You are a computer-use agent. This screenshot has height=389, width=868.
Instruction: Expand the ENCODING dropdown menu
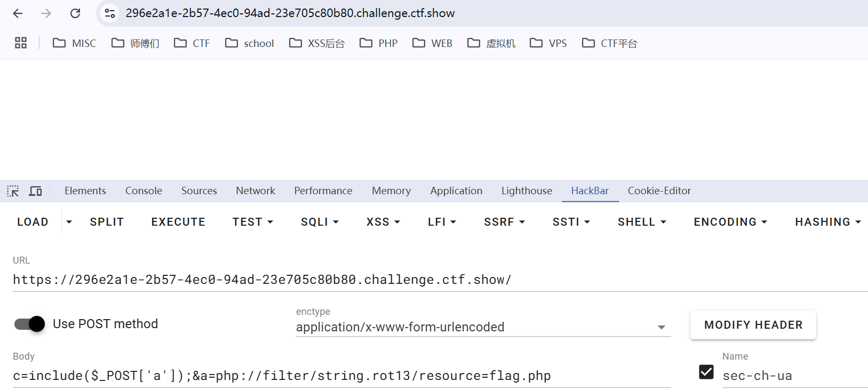730,222
